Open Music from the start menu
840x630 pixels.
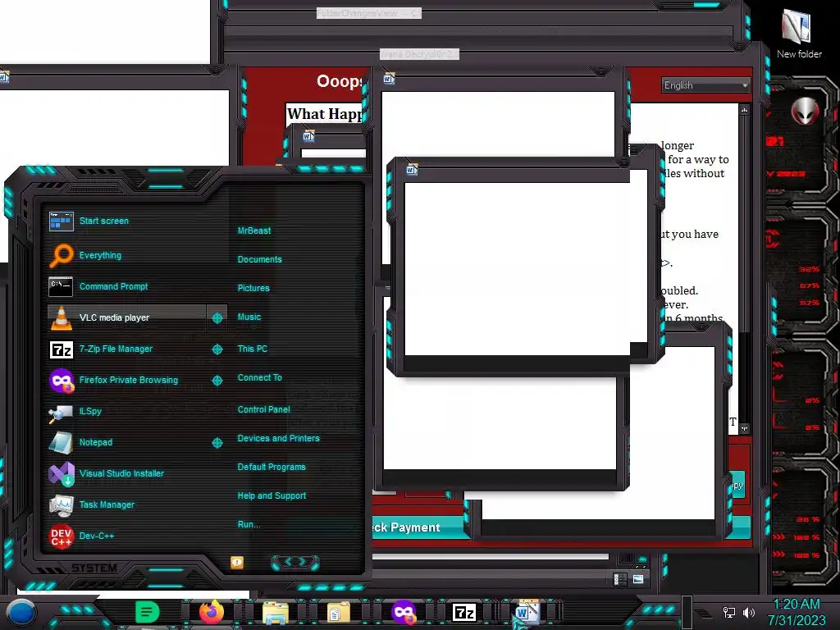249,317
